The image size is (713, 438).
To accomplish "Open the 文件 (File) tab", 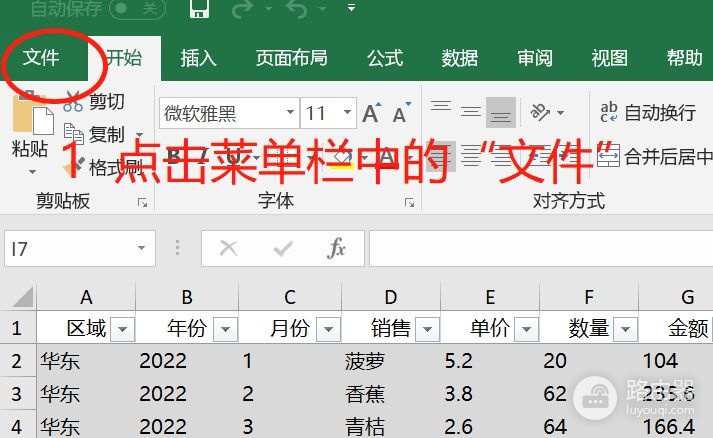I will coord(41,58).
